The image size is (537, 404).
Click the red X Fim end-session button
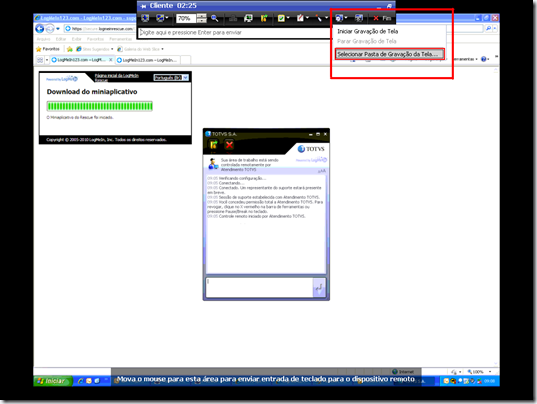[383, 18]
